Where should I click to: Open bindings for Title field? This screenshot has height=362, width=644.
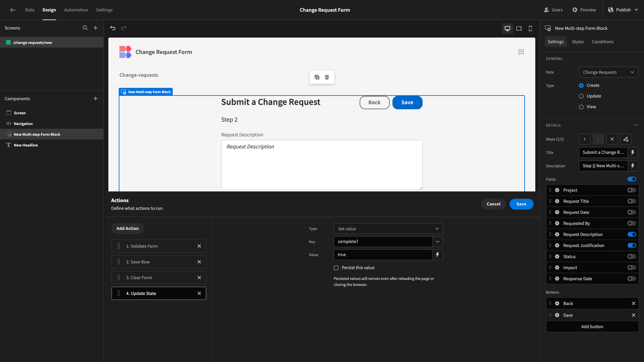click(x=633, y=153)
